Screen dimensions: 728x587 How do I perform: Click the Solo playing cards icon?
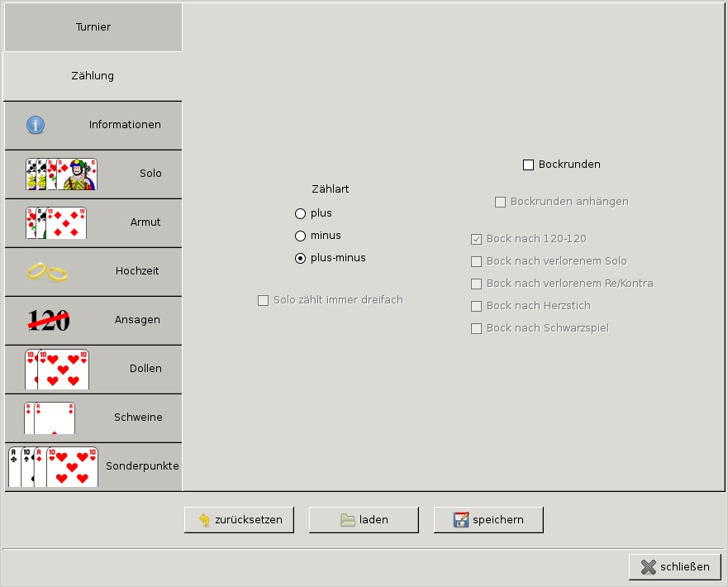61,174
